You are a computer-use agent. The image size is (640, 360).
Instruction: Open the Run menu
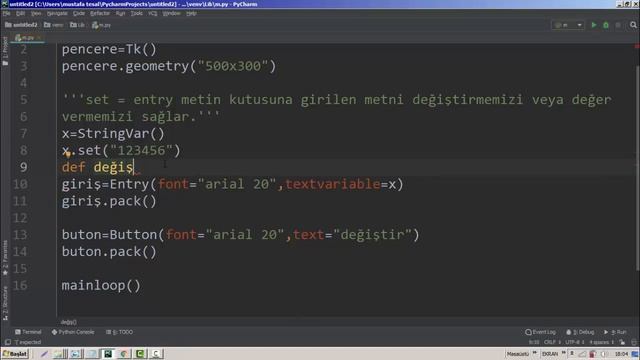pos(120,13)
